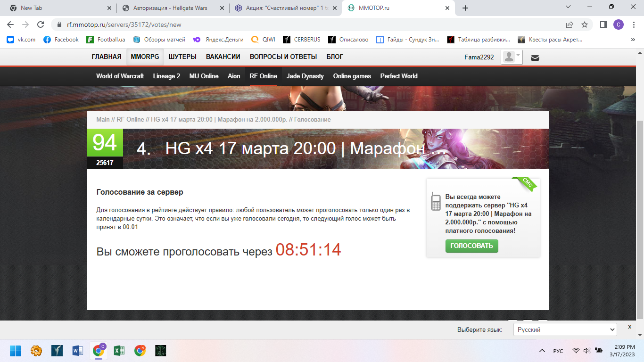Viewport: 644px width, 362px height.
Task: Open Квесты расы Акрет bookmark
Action: click(x=550, y=40)
